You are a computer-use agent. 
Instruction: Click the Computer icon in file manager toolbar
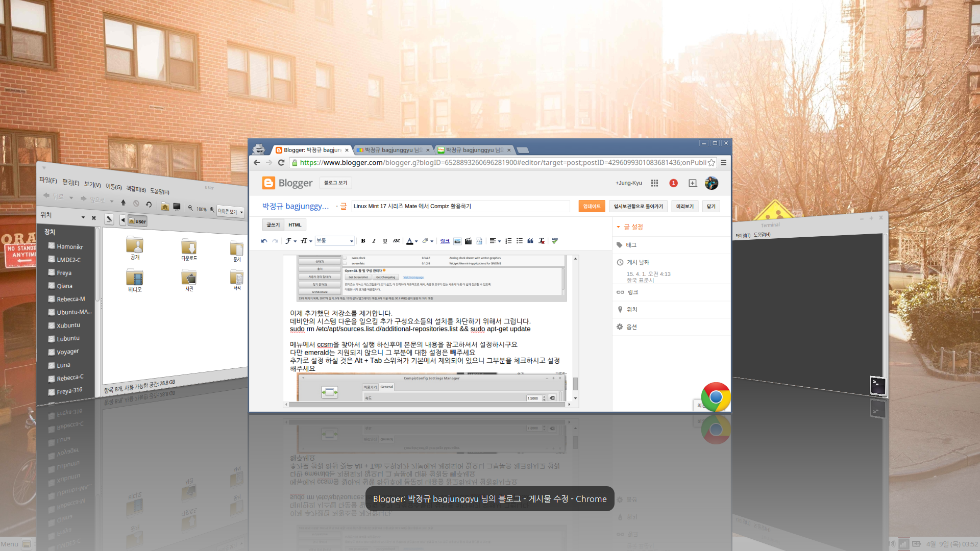click(177, 207)
